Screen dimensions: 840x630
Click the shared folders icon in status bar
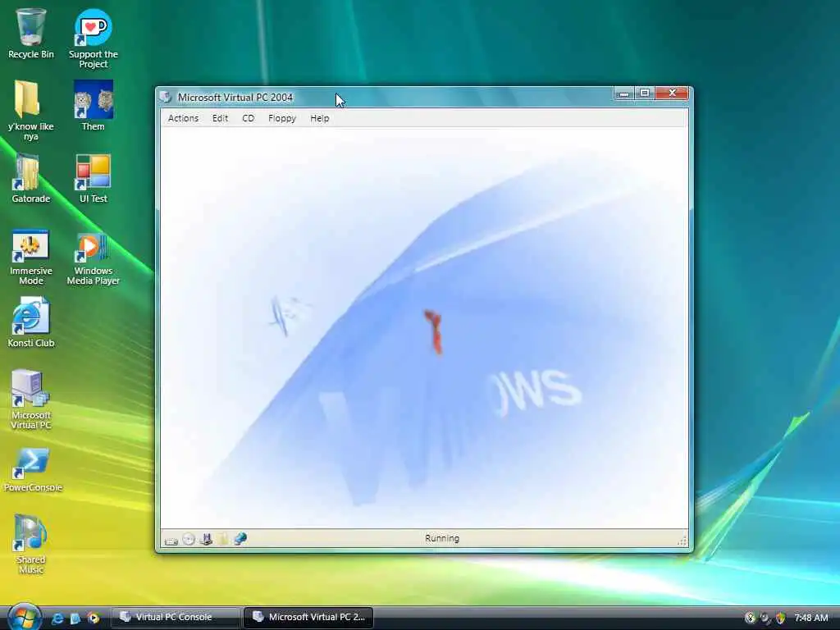coord(223,539)
